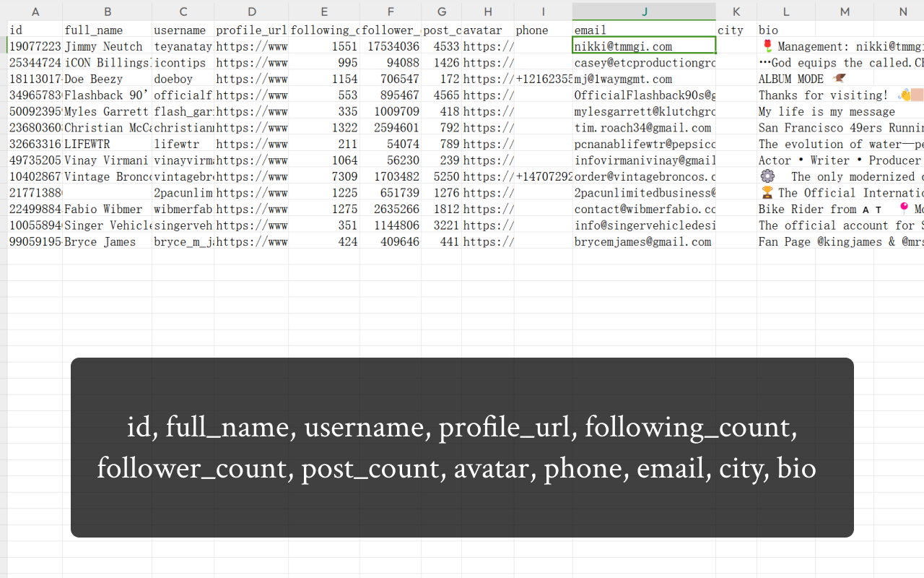Click username cell lifewtr
This screenshot has width=924, height=578.
pos(183,144)
